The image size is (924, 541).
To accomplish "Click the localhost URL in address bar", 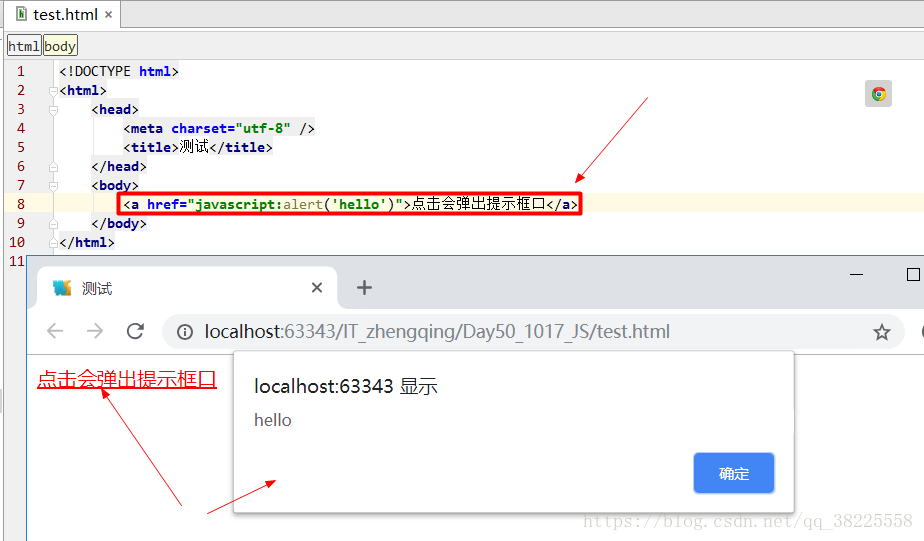I will pos(437,332).
